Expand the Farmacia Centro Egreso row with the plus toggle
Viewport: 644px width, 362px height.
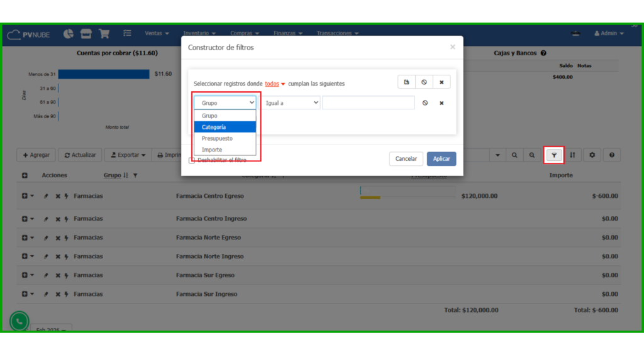point(25,196)
